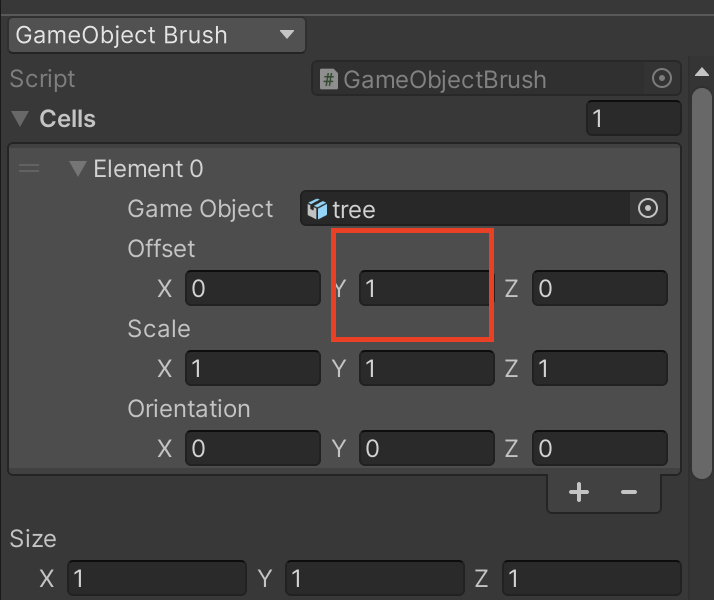Click the Offset Y field
This screenshot has height=600, width=714.
[x=425, y=289]
